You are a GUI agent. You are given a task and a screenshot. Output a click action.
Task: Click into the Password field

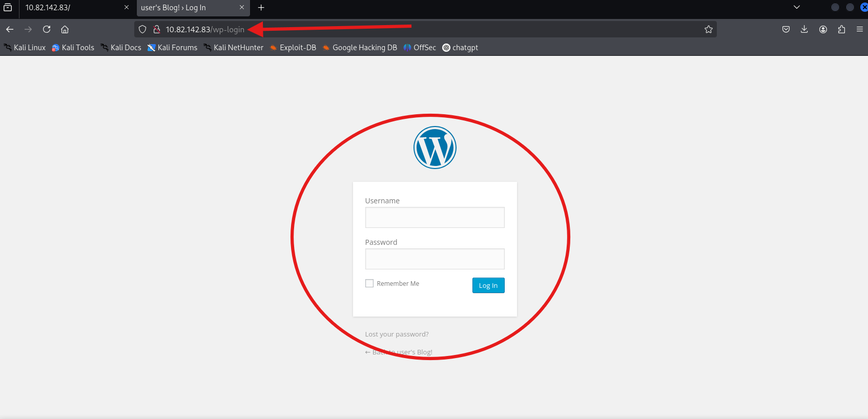click(x=435, y=259)
